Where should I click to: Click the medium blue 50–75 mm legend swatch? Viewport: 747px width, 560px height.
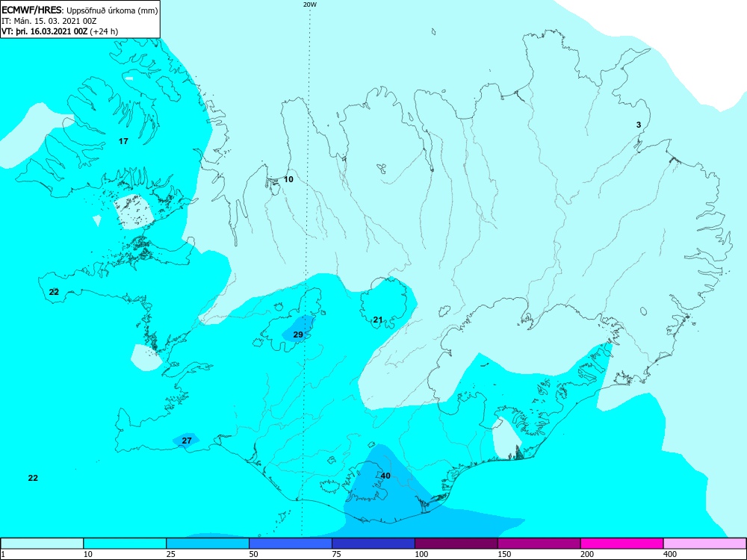click(291, 544)
